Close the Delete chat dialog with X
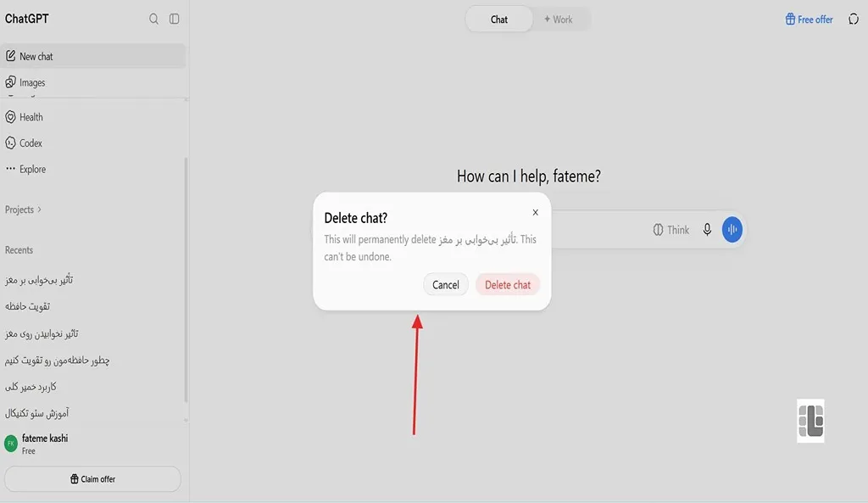Screen dimensions: 868x503 536,212
